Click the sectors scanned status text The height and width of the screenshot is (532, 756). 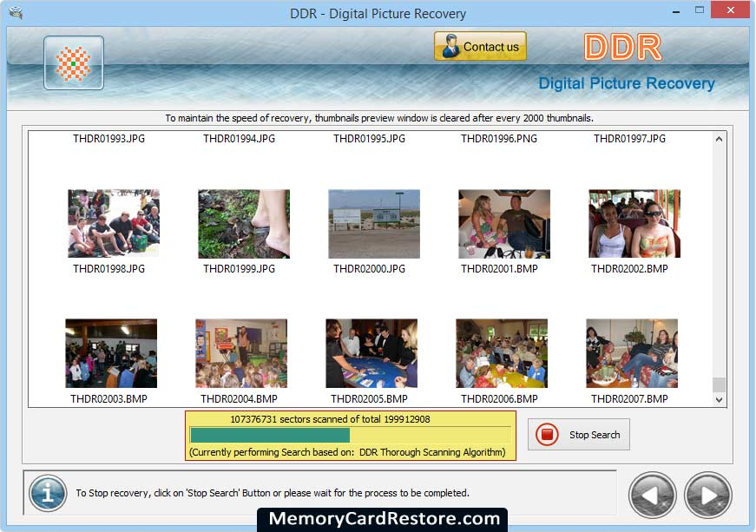[331, 419]
